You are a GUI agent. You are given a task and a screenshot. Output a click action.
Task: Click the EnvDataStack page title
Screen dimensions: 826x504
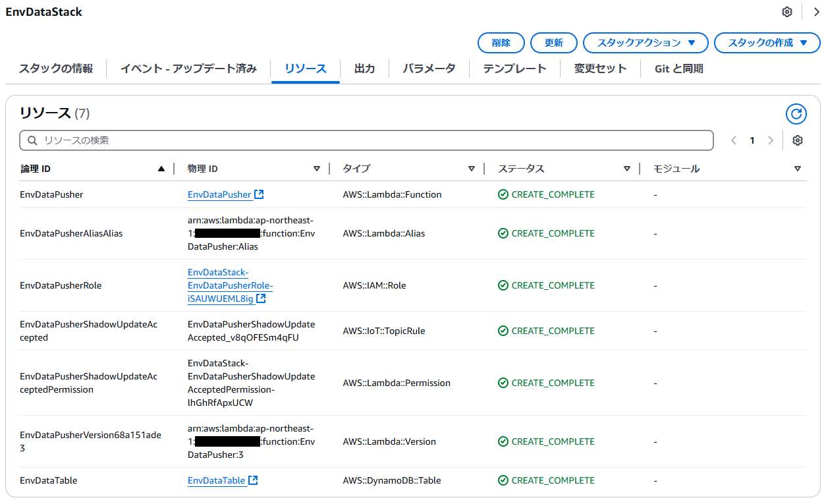tap(43, 12)
